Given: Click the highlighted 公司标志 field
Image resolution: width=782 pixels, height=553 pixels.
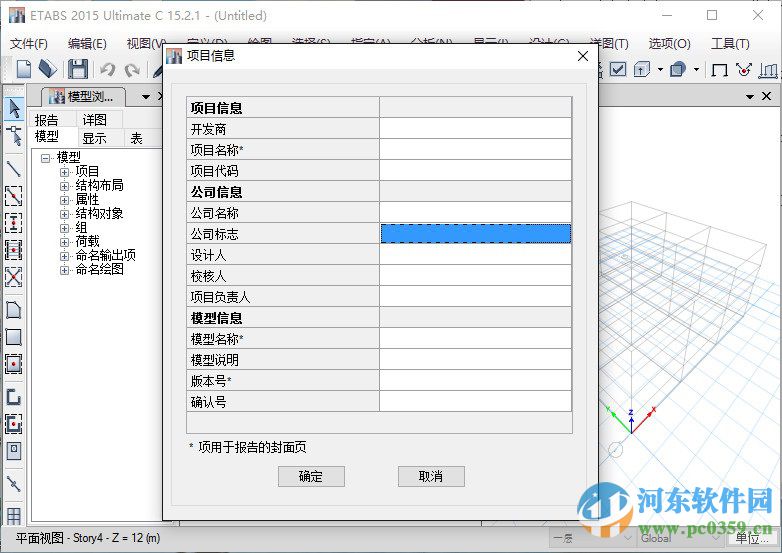Looking at the screenshot, I should tap(475, 233).
